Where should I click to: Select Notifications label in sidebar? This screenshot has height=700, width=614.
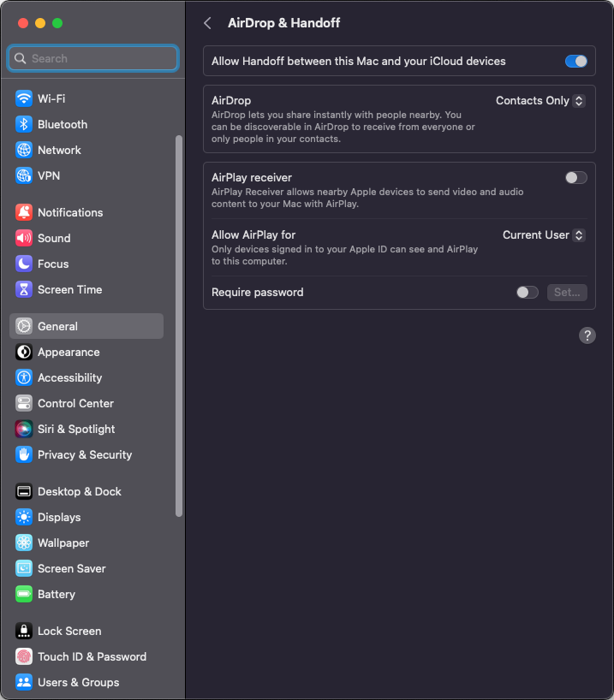[x=70, y=212]
